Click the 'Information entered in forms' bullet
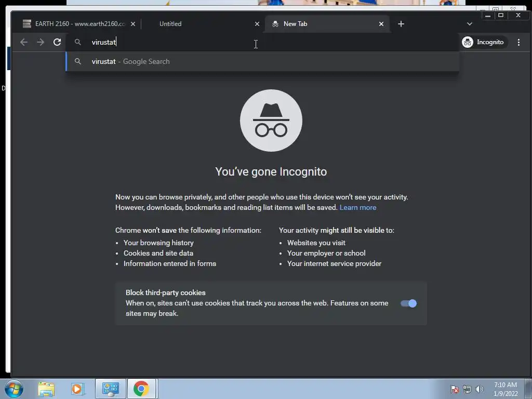Image resolution: width=532 pixels, height=399 pixels. [170, 263]
